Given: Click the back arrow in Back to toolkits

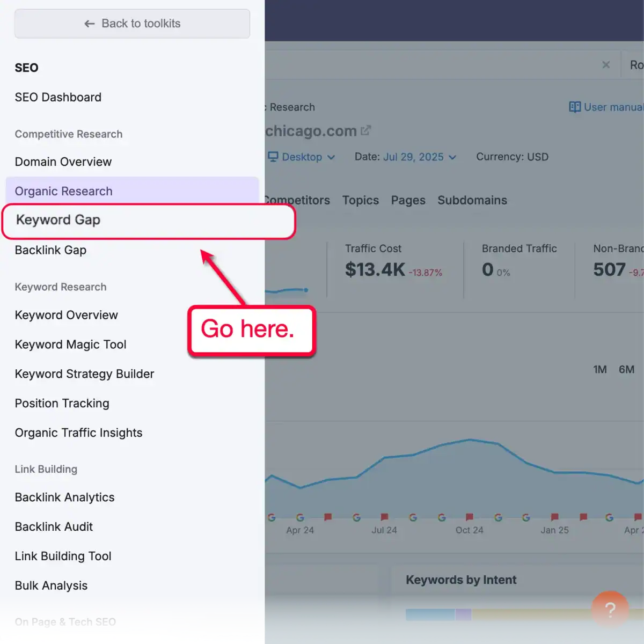Looking at the screenshot, I should (90, 24).
